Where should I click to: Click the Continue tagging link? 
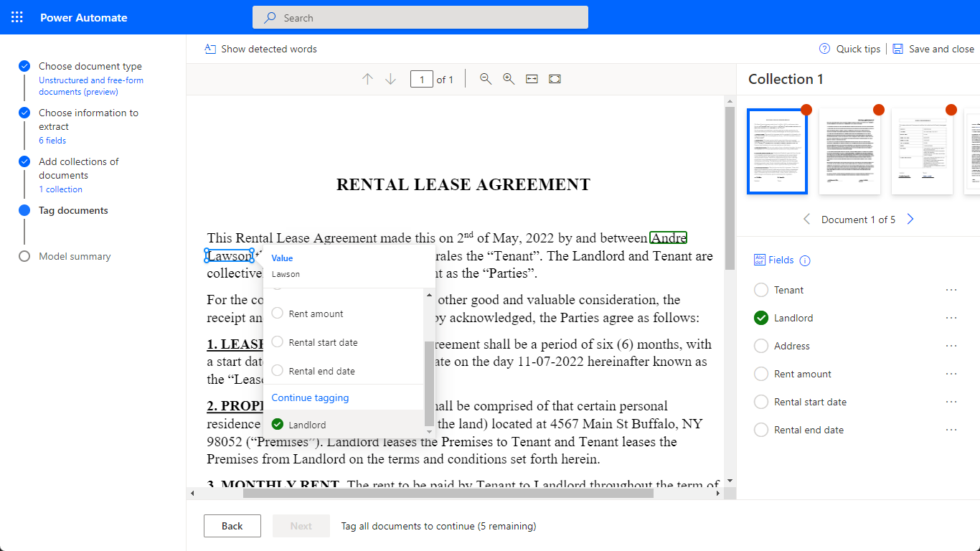310,397
